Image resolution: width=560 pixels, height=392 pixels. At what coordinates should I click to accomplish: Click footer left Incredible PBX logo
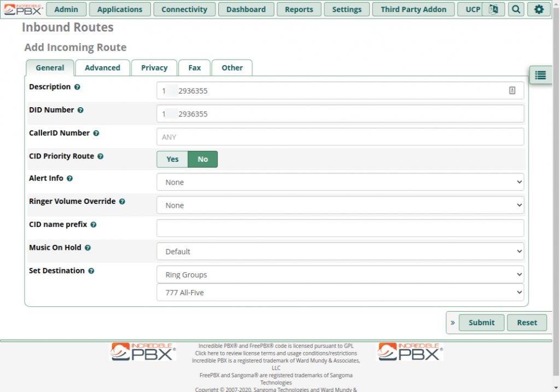143,352
